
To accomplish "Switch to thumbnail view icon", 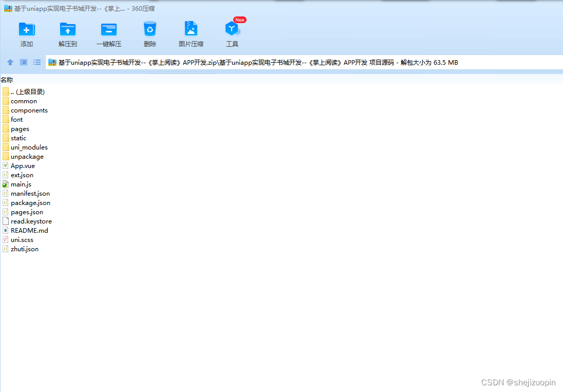I will (x=24, y=62).
